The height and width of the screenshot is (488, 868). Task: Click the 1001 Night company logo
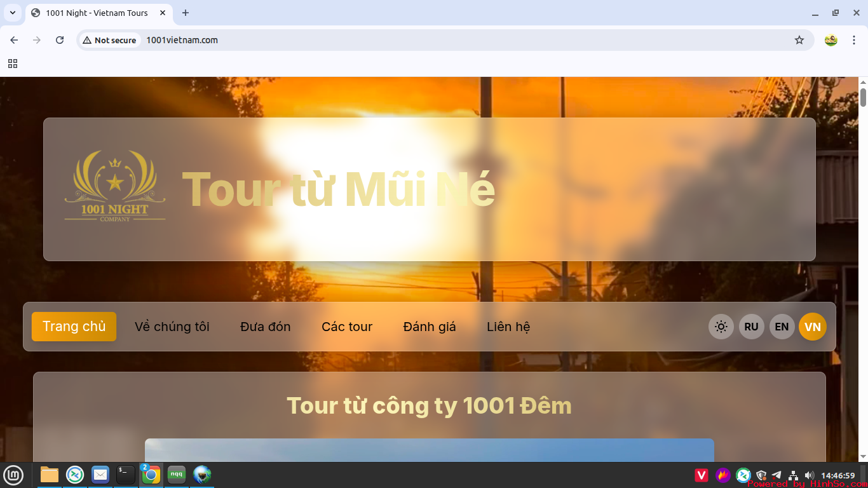tap(115, 185)
